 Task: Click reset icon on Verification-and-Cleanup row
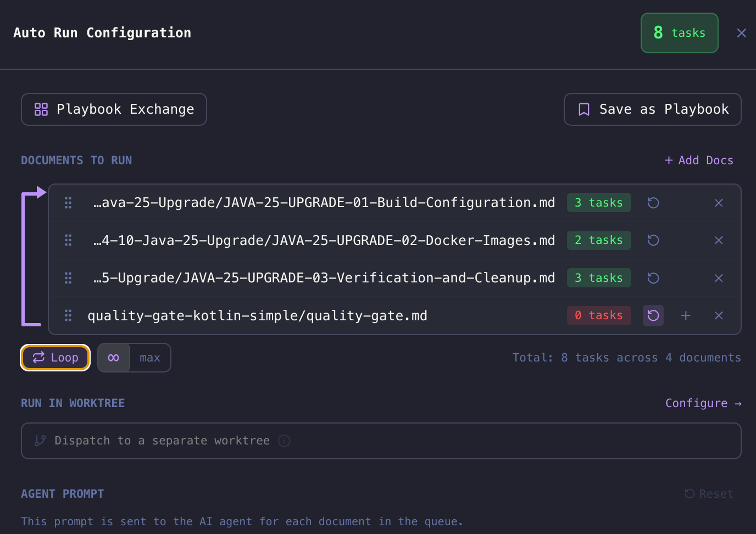653,278
